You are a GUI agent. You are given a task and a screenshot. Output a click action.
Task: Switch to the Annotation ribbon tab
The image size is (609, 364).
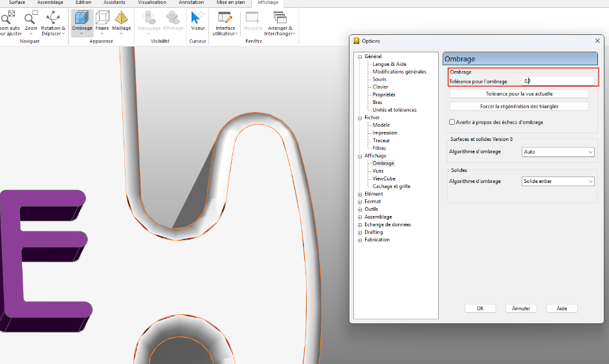pyautogui.click(x=191, y=3)
